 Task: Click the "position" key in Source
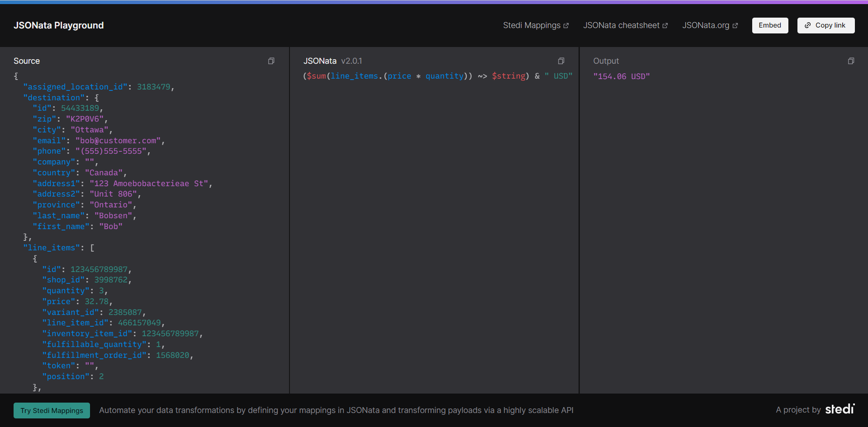66,376
